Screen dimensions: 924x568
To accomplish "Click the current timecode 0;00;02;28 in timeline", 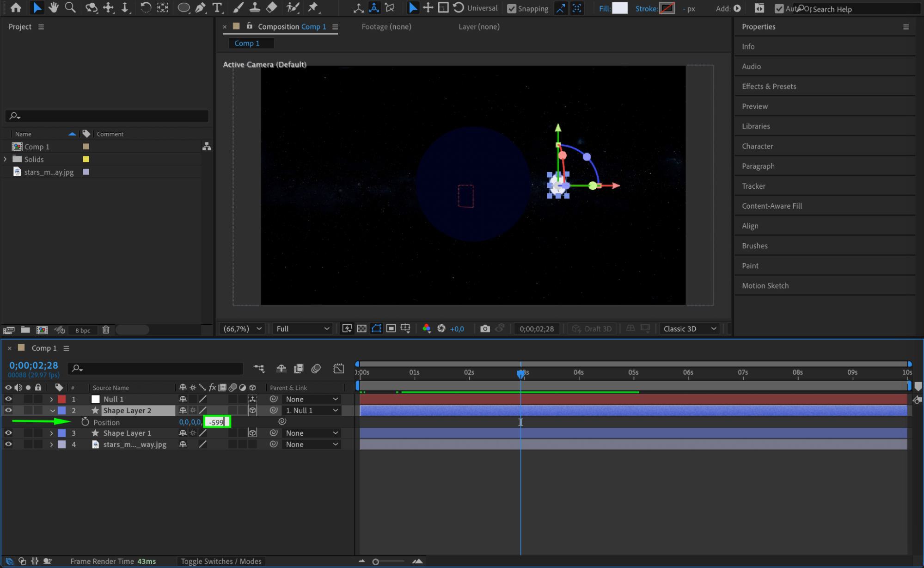I will (x=34, y=365).
